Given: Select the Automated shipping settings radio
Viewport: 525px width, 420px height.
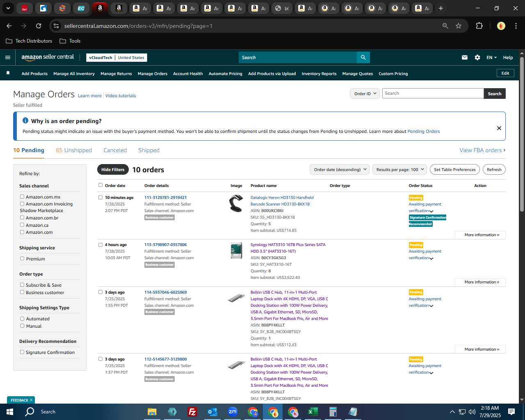Looking at the screenshot, I should pos(22,318).
